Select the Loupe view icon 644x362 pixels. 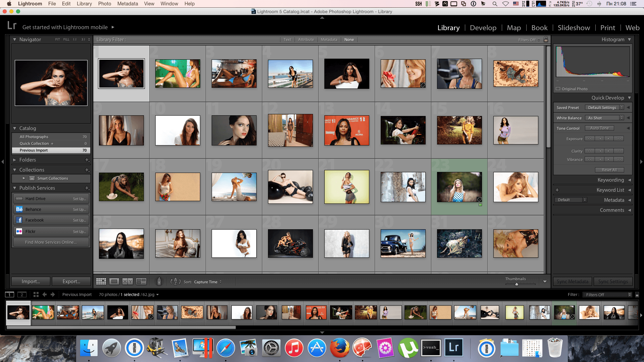pos(114,282)
